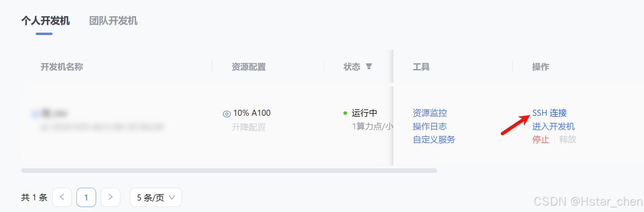Open 自定义服务 settings

coord(434,139)
